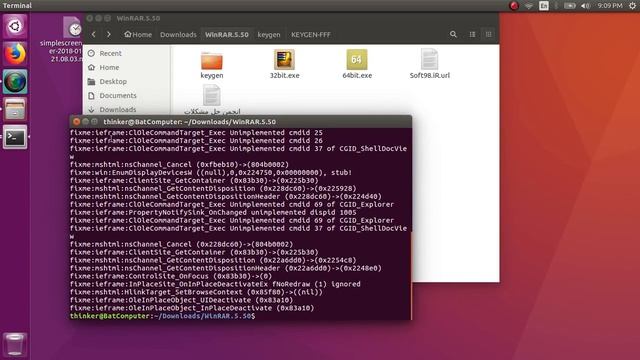Launch Firefox from the dock
This screenshot has height=360, width=640.
click(x=15, y=54)
